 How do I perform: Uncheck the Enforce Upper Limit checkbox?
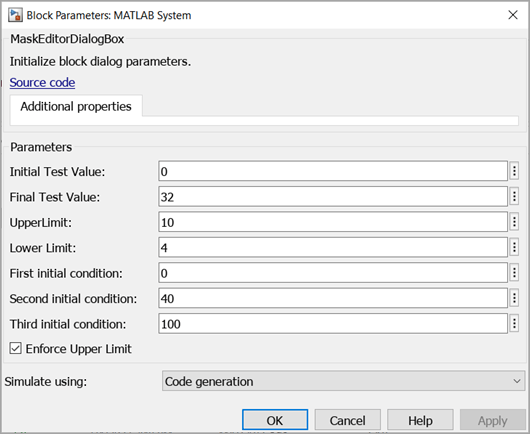point(16,348)
